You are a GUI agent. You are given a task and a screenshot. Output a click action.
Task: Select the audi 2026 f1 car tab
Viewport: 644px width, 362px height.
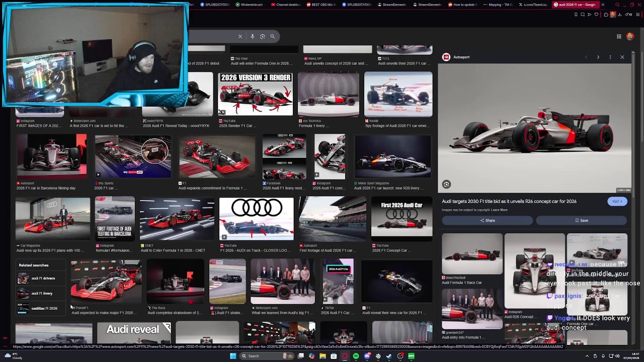576,5
